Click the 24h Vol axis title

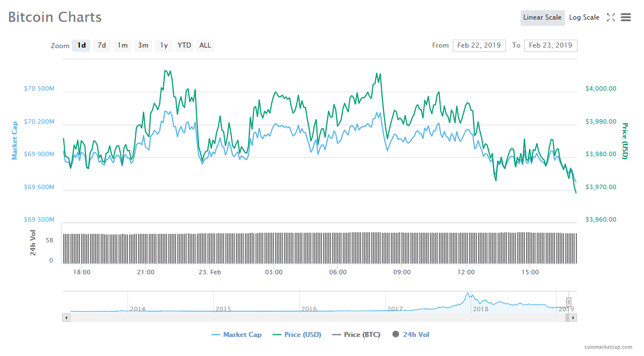[x=33, y=243]
